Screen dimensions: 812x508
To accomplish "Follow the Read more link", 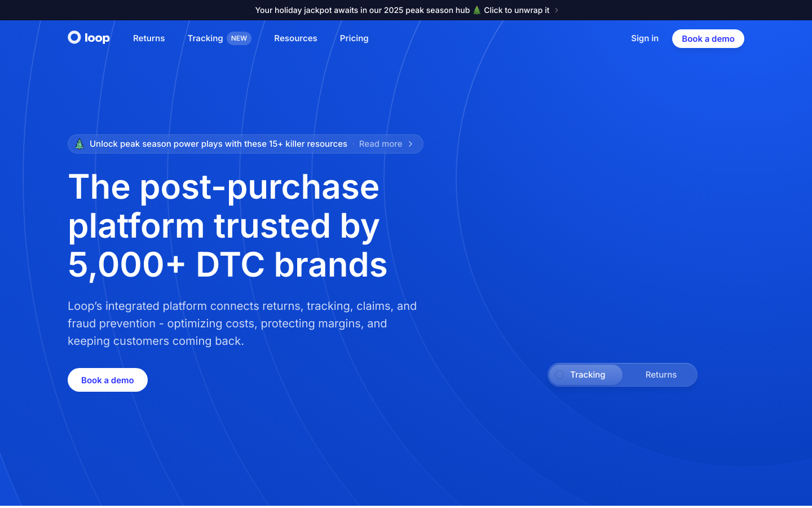I will 381,144.
